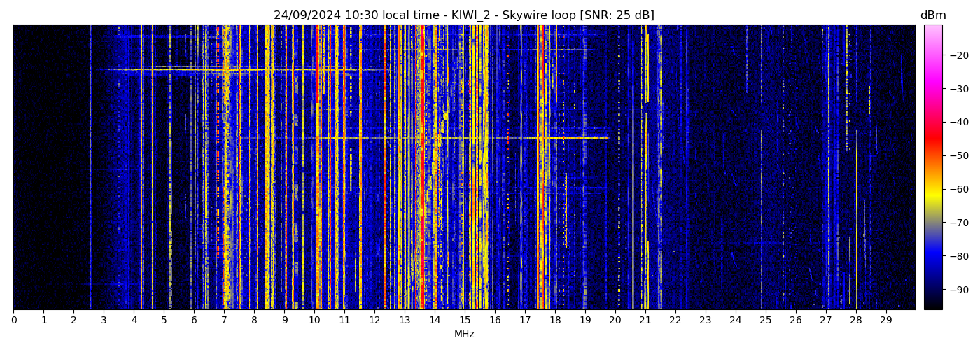Click the 10 MHz tick label

pyautogui.click(x=314, y=321)
